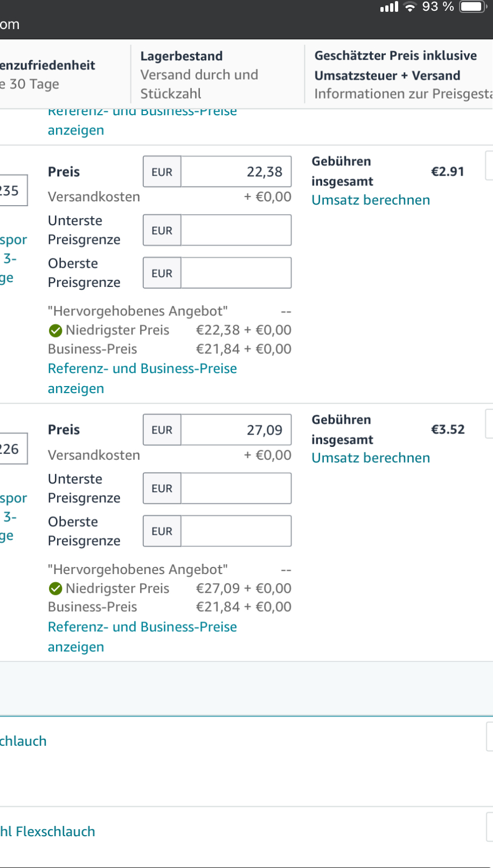The height and width of the screenshot is (868, 493).
Task: Open the product link ending in Flexschlauch
Action: tap(47, 832)
